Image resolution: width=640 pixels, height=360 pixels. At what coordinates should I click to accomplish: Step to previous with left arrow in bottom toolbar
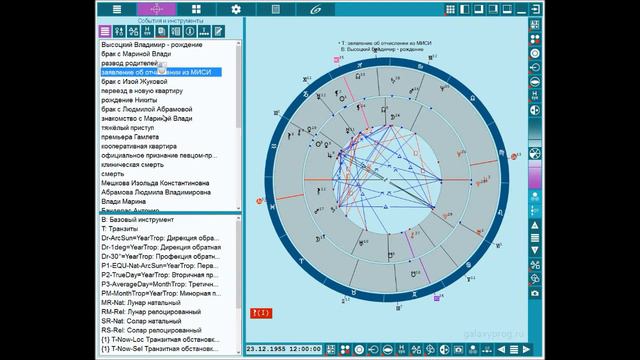[x=501, y=349]
